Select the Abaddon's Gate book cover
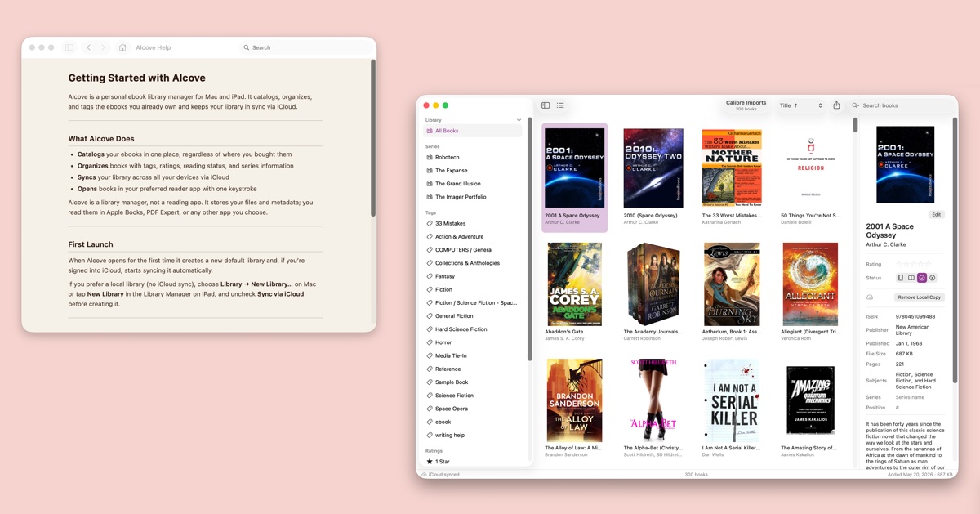Screen dimensions: 980x514 (x=575, y=284)
